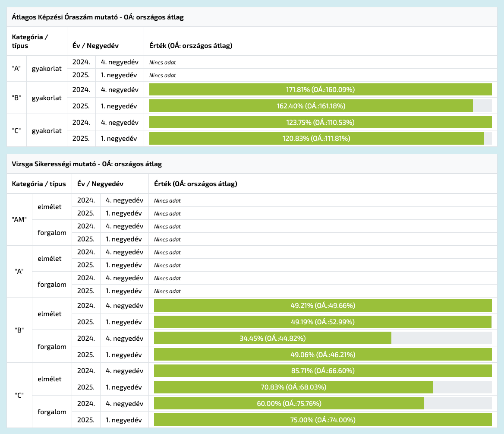This screenshot has width=504, height=434.
Task: Click the Vizsga Sikerességi mutató heading
Action: tap(87, 164)
